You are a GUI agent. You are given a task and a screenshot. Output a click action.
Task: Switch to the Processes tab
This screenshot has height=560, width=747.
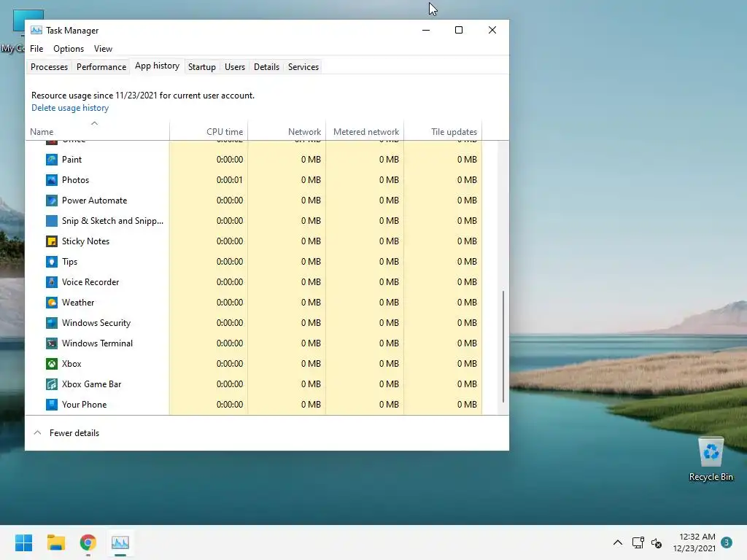[49, 67]
